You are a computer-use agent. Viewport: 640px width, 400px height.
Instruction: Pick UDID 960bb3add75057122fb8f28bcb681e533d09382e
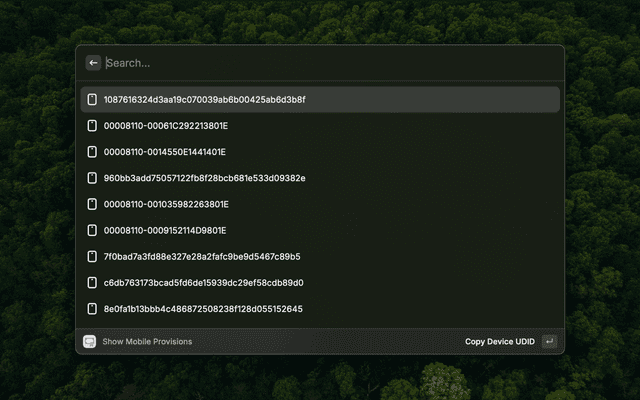click(x=205, y=178)
